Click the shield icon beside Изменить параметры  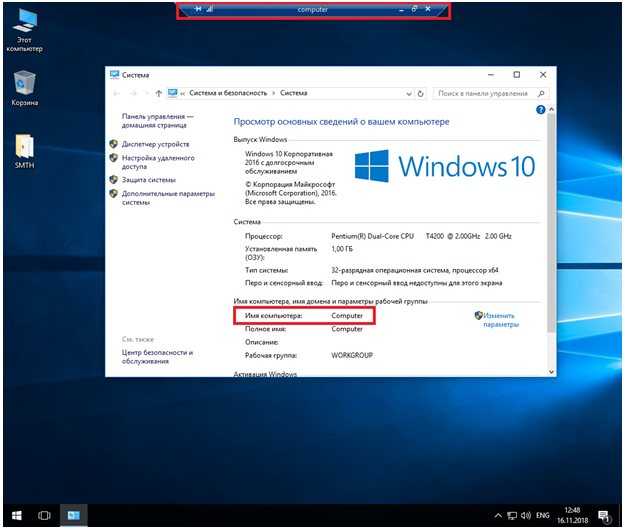pos(478,316)
